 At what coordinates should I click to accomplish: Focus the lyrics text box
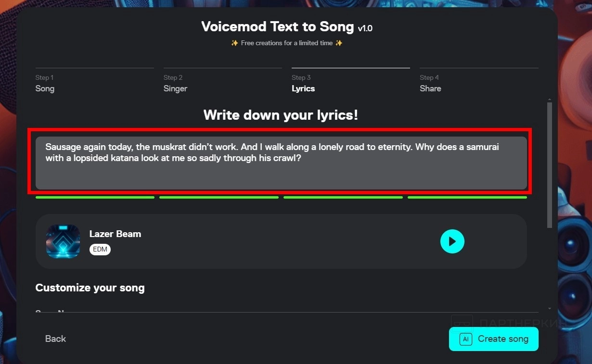click(281, 163)
